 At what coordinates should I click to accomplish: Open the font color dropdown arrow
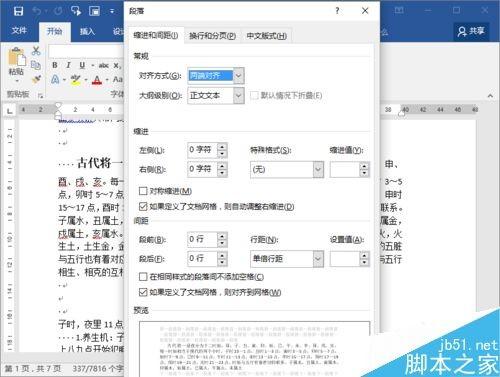(x=107, y=80)
